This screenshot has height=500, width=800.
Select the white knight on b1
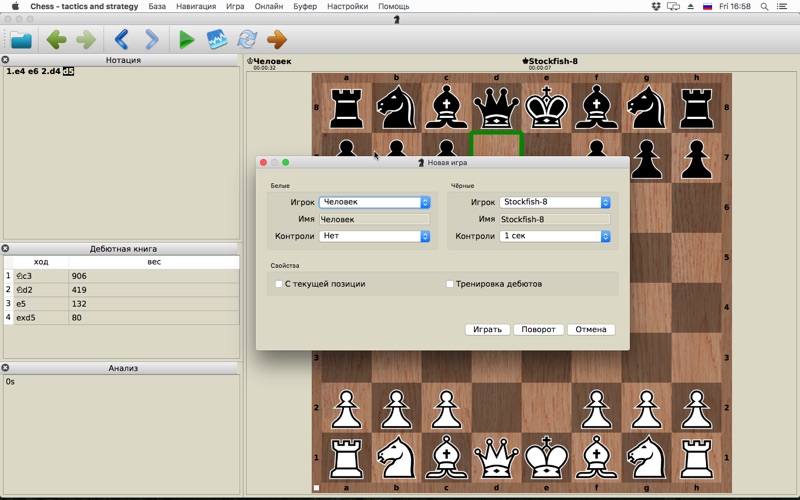(x=396, y=458)
